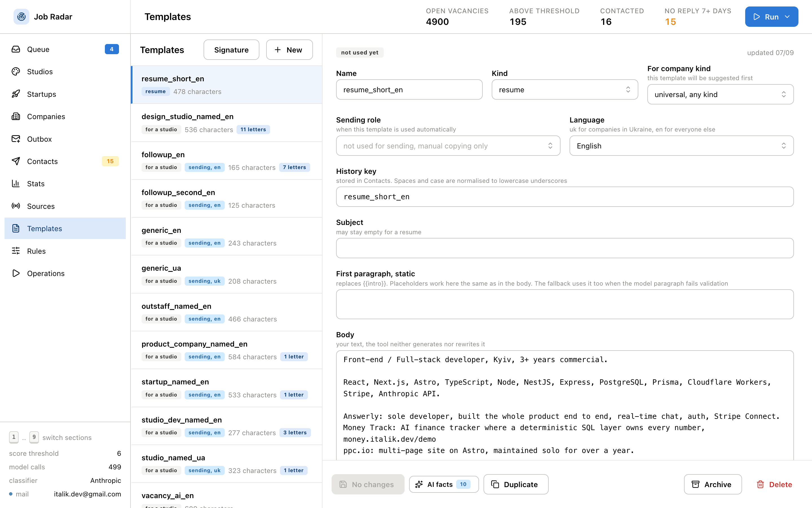Go to the Templates sidebar section
The height and width of the screenshot is (508, 812).
coord(65,229)
